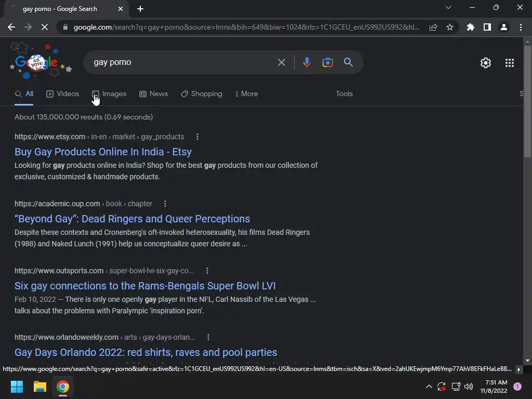
Task: Open network status tray icon
Action: (x=456, y=387)
